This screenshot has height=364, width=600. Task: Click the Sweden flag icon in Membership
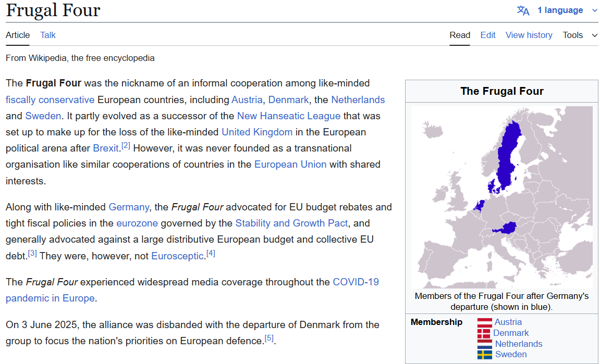tap(485, 355)
